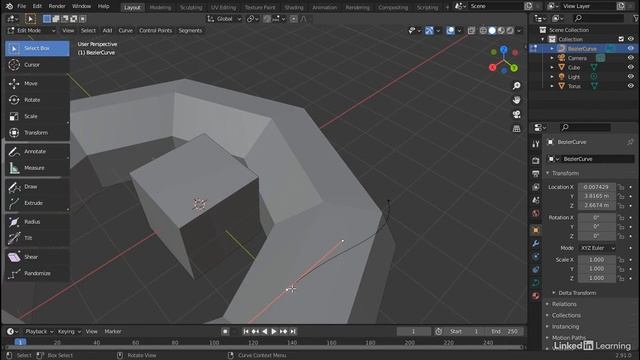The height and width of the screenshot is (360, 640).
Task: Choose the Rotate tool
Action: [37, 100]
